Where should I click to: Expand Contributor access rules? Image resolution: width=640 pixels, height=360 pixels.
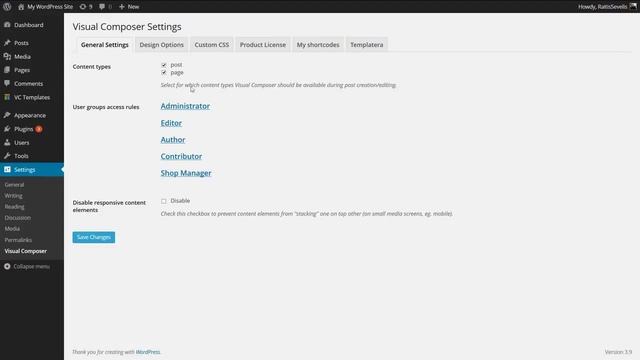pyautogui.click(x=181, y=156)
